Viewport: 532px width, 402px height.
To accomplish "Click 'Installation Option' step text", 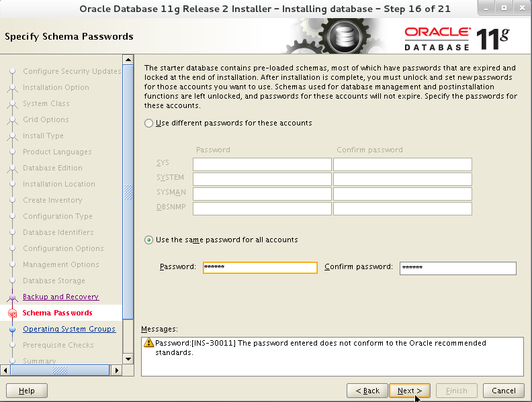I will pyautogui.click(x=56, y=87).
